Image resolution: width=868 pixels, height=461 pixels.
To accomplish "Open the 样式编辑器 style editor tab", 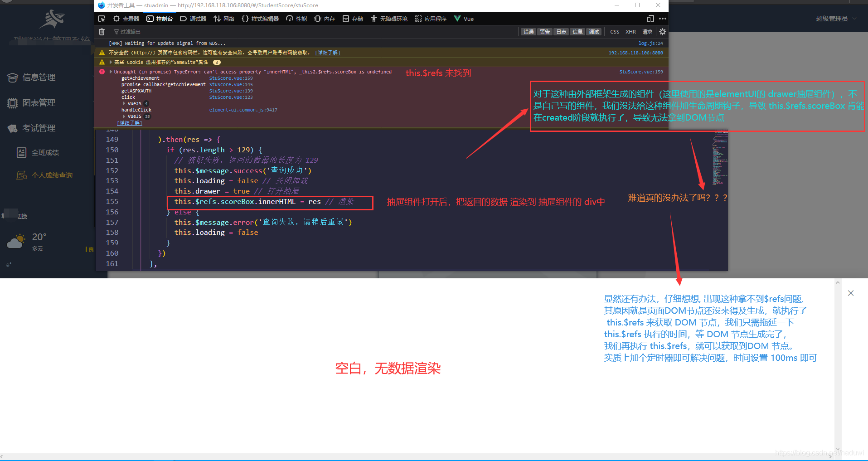I will point(261,19).
